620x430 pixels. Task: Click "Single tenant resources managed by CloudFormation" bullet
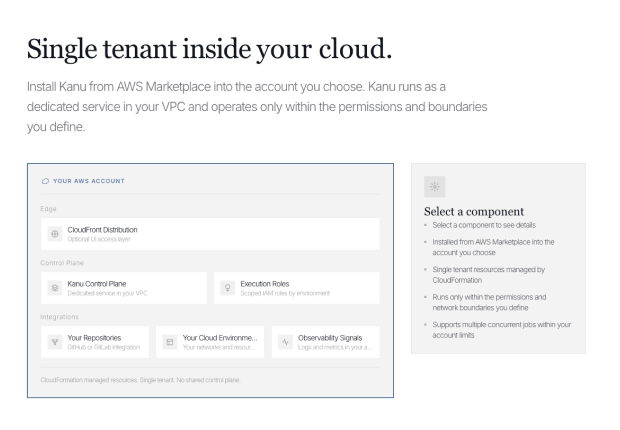pyautogui.click(x=489, y=275)
